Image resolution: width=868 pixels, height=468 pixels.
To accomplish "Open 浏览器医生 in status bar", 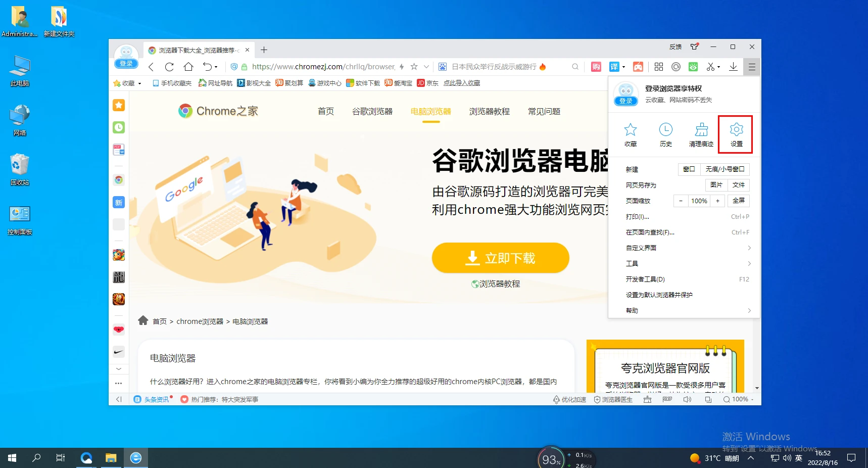I will [613, 399].
